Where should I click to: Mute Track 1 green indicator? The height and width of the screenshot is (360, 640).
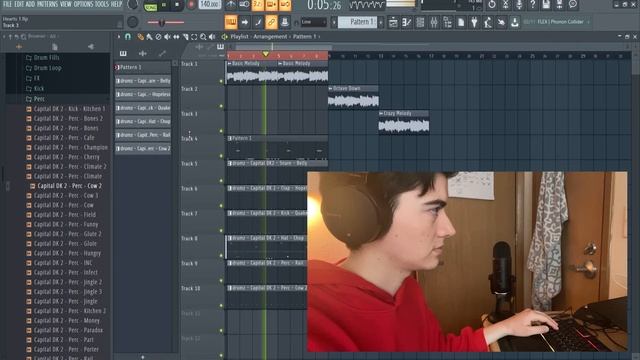(221, 81)
